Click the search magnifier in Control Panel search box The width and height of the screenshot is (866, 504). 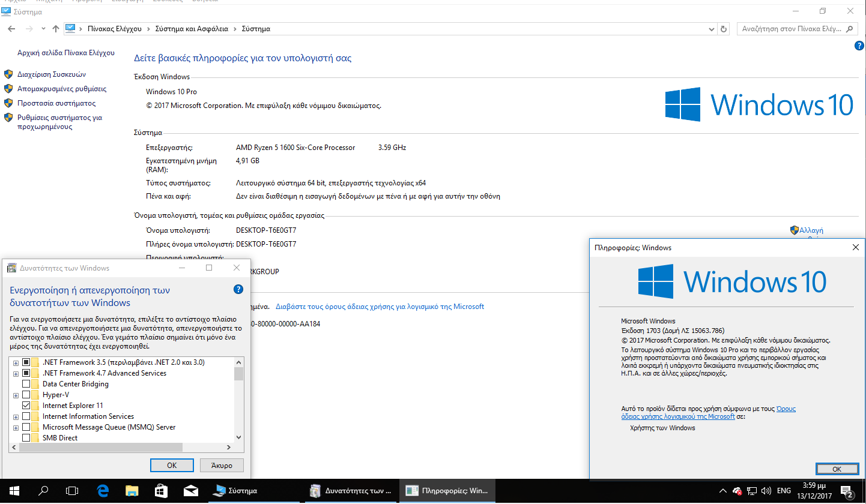coord(850,29)
